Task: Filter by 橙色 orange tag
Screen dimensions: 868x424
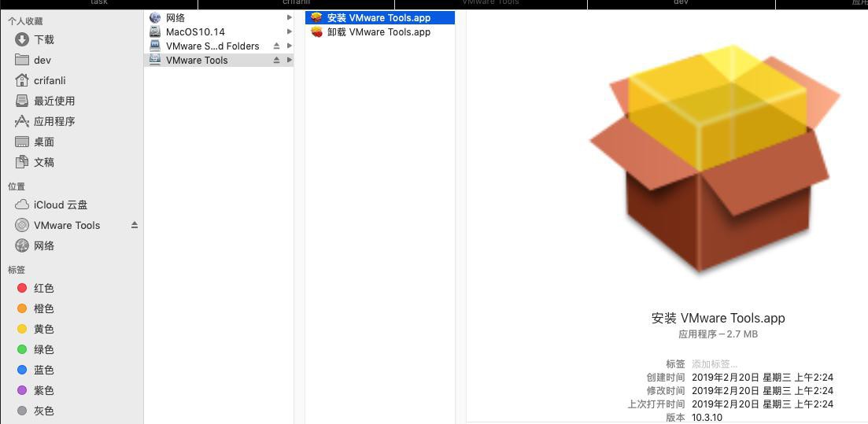Action: point(22,308)
